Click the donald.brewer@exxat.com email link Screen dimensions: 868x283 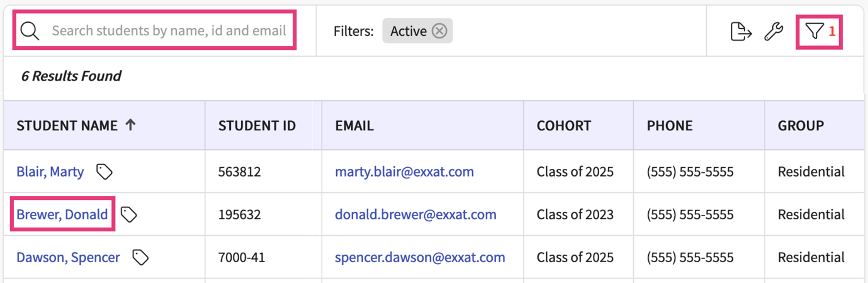pyautogui.click(x=415, y=214)
